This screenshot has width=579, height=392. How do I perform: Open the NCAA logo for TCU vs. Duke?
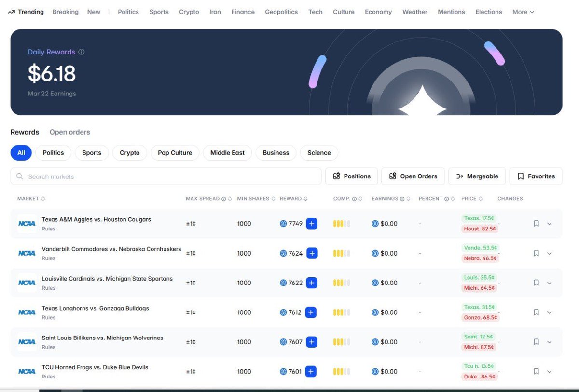27,371
